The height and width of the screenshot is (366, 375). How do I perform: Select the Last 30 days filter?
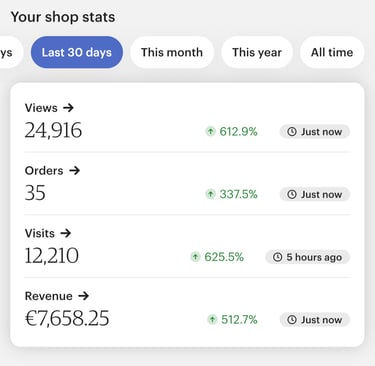coord(77,52)
